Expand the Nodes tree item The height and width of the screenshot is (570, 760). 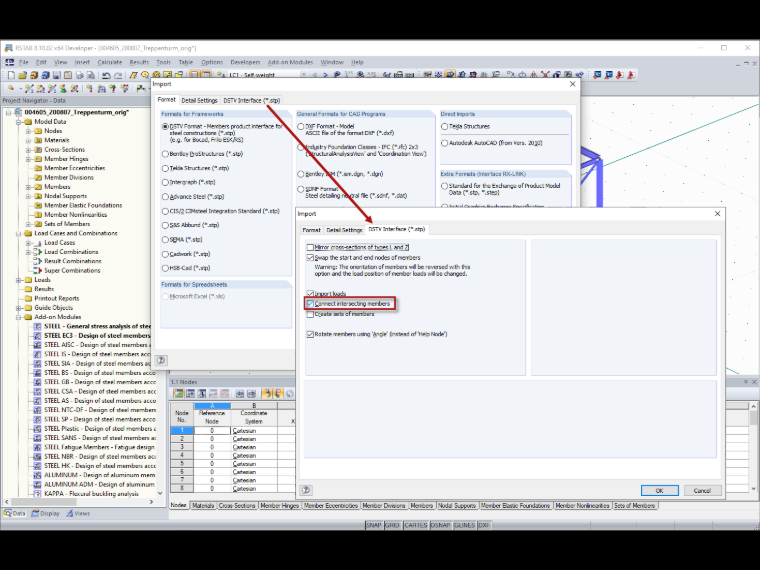coord(28,131)
